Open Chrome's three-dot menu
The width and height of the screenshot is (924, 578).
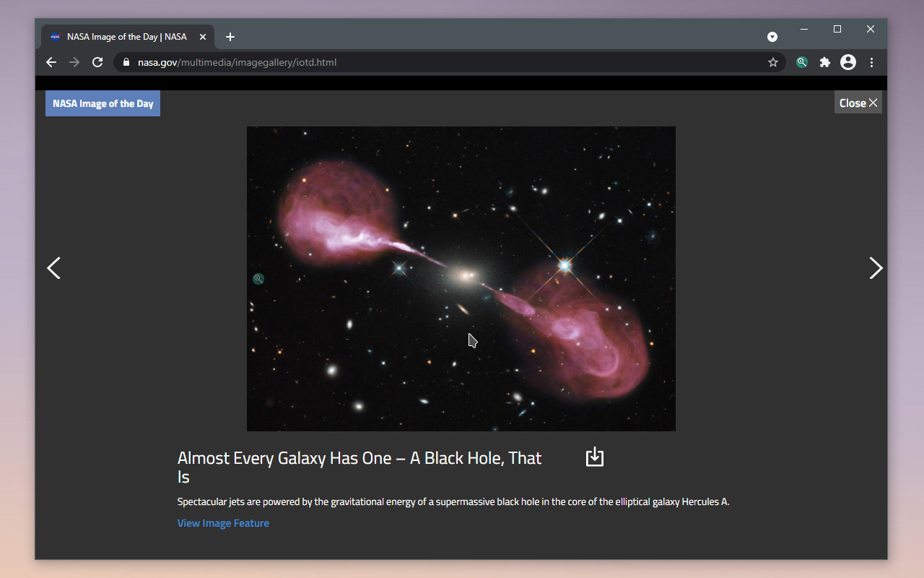(871, 62)
